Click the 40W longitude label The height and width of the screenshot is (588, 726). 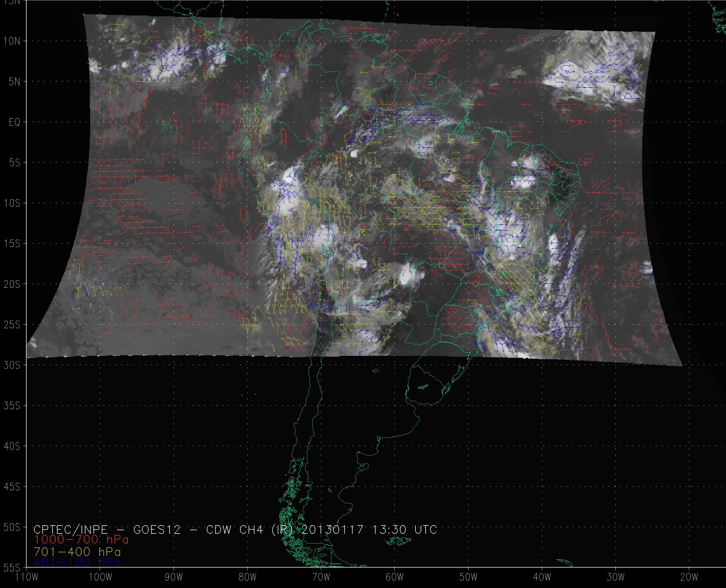(542, 577)
